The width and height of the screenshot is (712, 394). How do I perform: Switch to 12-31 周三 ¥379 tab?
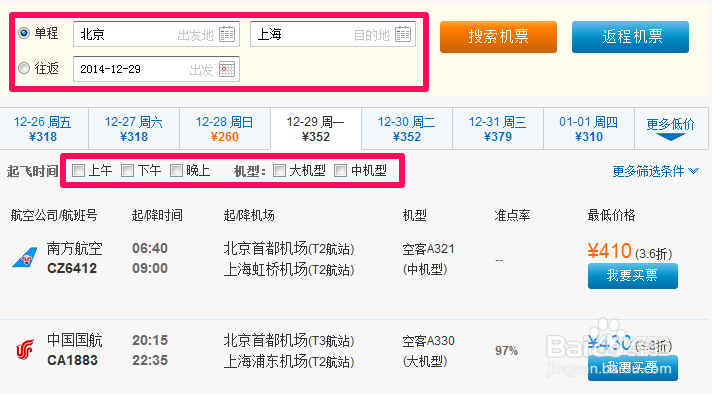click(x=498, y=129)
